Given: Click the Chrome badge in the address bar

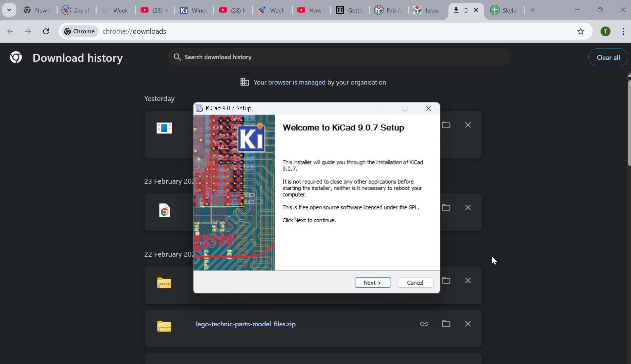Looking at the screenshot, I should point(79,31).
